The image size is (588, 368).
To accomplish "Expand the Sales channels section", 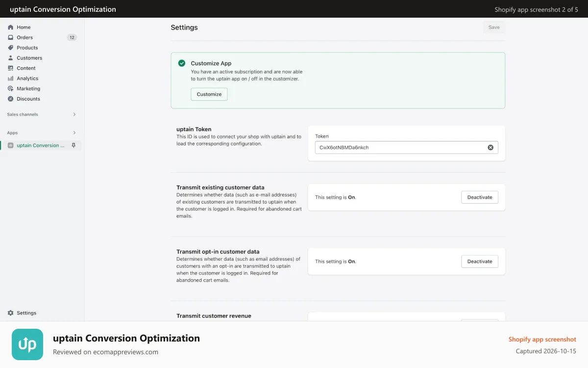I will [74, 114].
